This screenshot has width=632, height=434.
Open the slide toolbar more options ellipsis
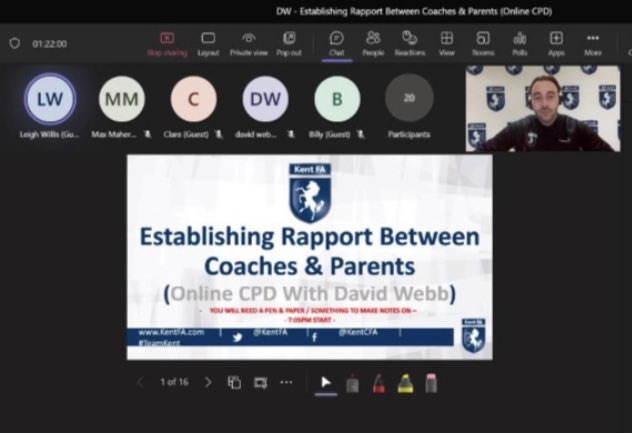(286, 382)
